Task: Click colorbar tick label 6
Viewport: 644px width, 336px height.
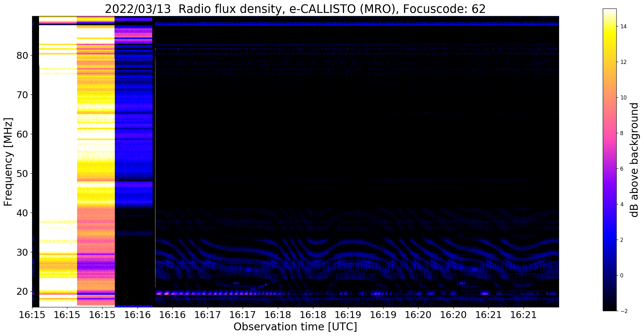Action: 621,169
